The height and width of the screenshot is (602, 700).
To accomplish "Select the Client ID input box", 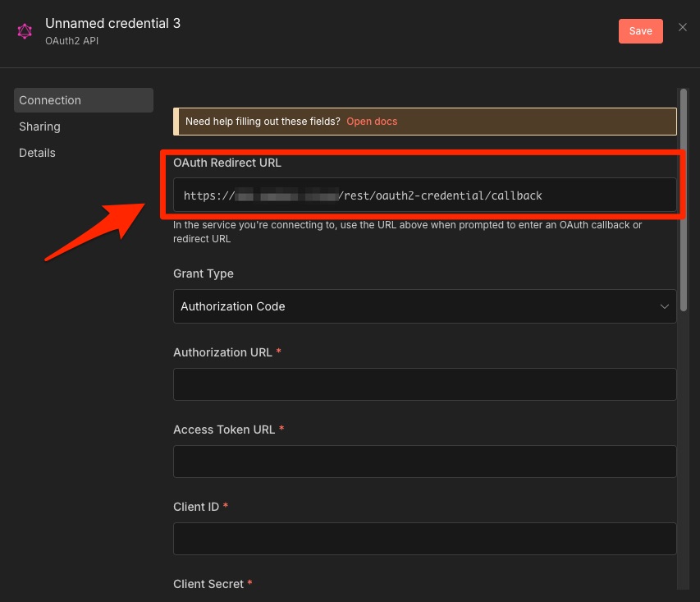I will point(424,538).
